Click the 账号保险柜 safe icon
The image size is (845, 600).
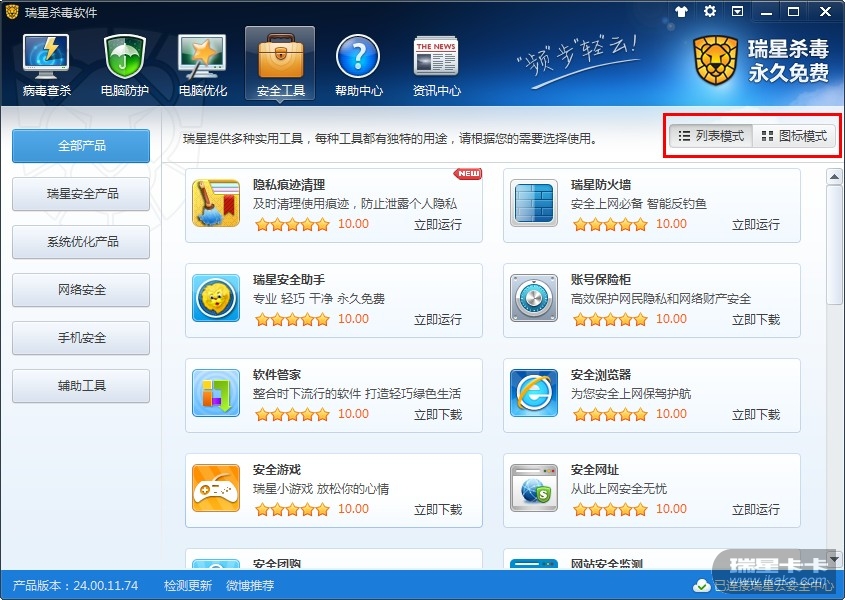point(534,298)
